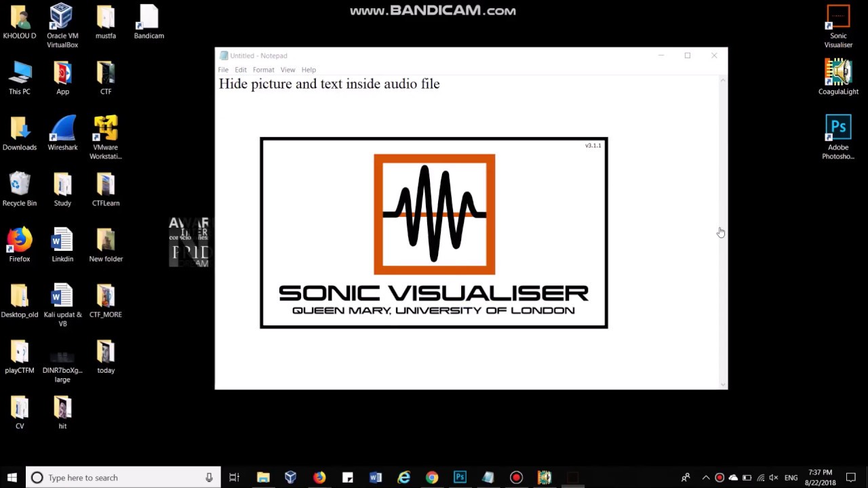Launch Oracle VM VirtualBox from desktop
Viewport: 868px width, 488px height.
[x=62, y=26]
